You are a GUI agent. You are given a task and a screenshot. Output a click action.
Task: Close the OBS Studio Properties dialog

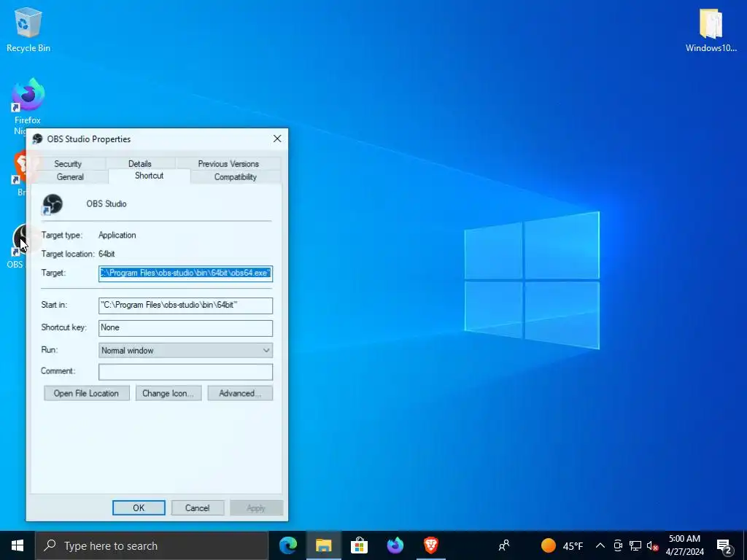277,139
